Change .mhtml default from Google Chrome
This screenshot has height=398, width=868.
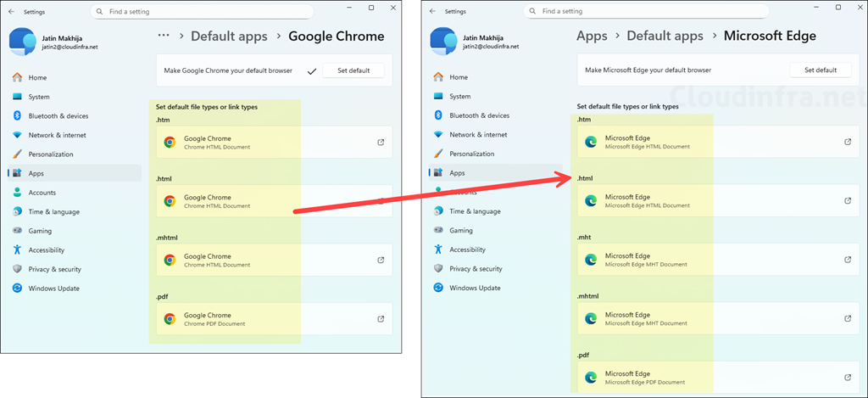click(x=275, y=260)
